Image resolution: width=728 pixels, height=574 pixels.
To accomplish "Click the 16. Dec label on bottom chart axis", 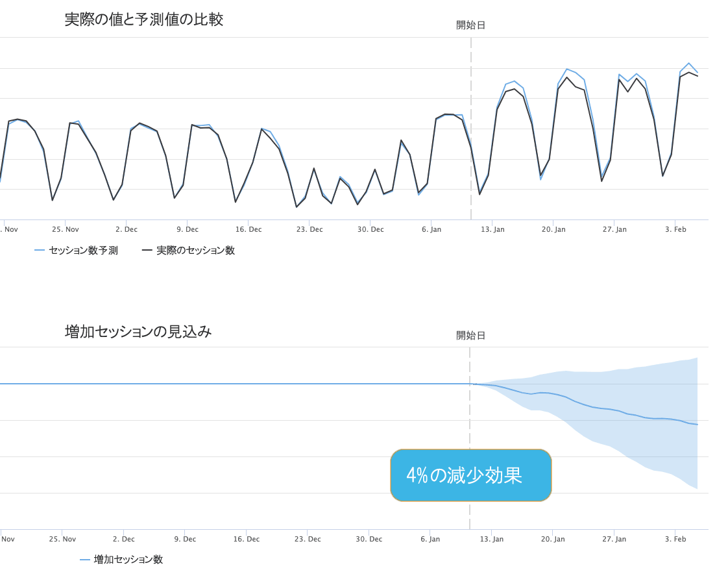I will (x=247, y=539).
